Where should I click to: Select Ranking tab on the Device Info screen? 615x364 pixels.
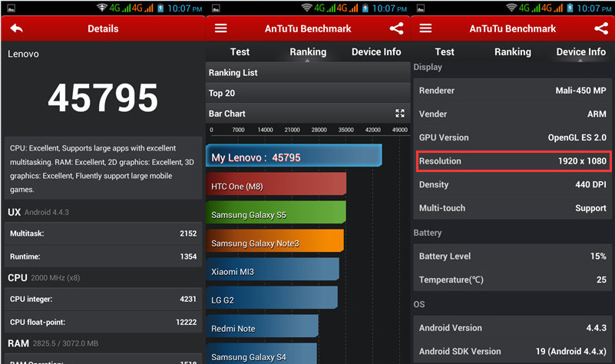512,52
